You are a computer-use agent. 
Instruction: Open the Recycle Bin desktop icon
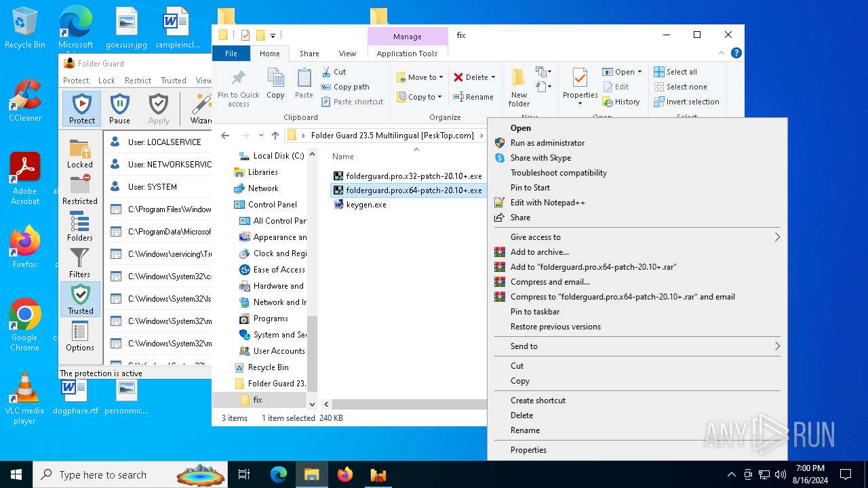pyautogui.click(x=24, y=29)
